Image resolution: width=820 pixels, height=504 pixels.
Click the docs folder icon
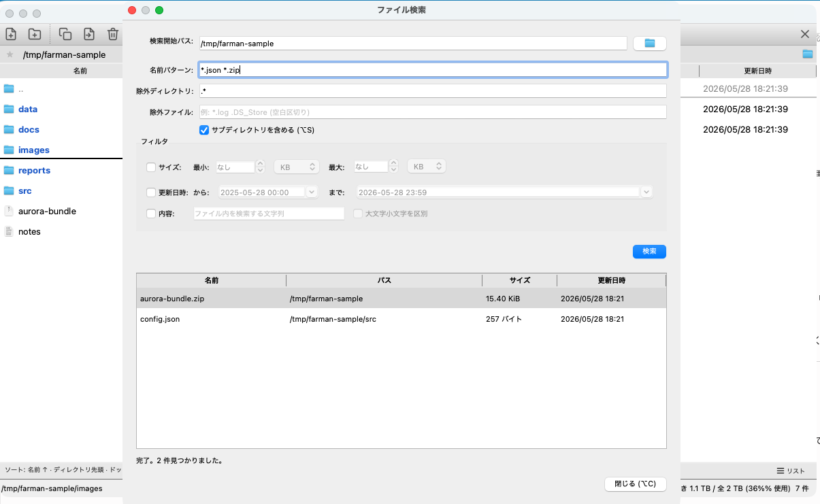(x=9, y=129)
